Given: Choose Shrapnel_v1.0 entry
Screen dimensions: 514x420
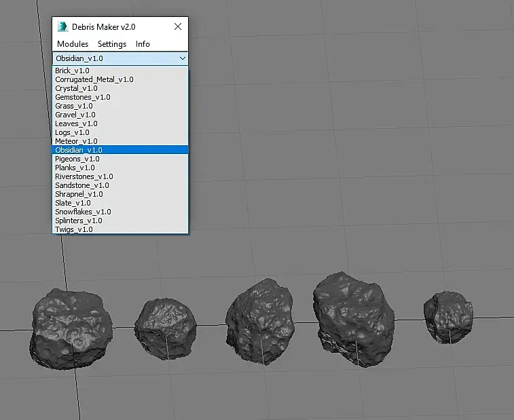Looking at the screenshot, I should coord(120,194).
